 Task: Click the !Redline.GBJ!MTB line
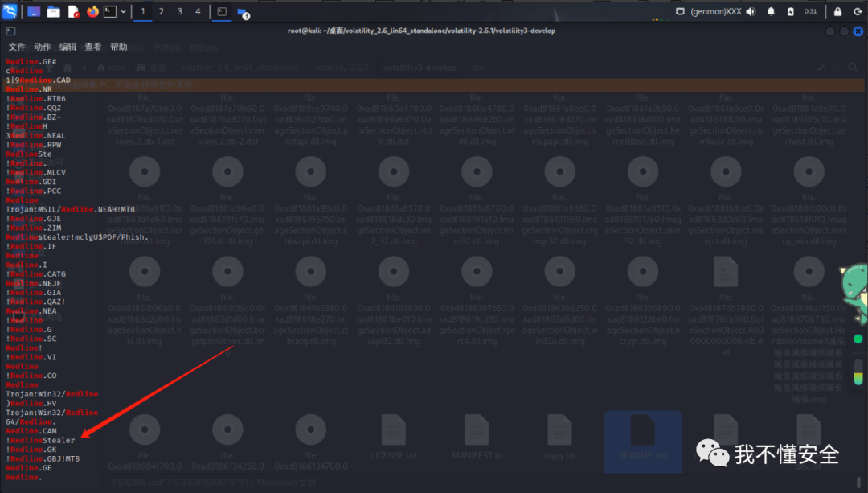[43, 458]
